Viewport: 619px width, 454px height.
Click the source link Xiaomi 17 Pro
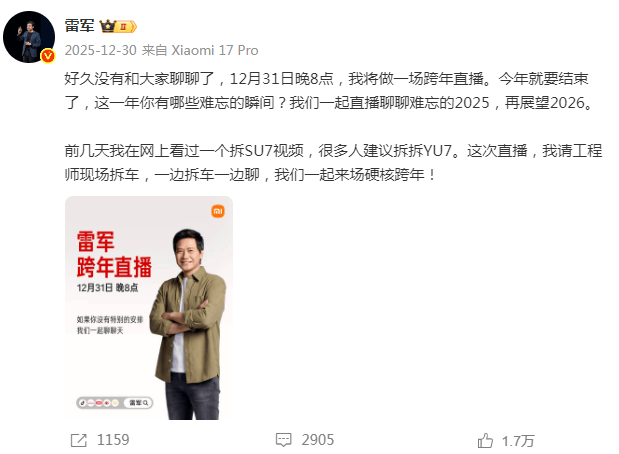pos(214,51)
